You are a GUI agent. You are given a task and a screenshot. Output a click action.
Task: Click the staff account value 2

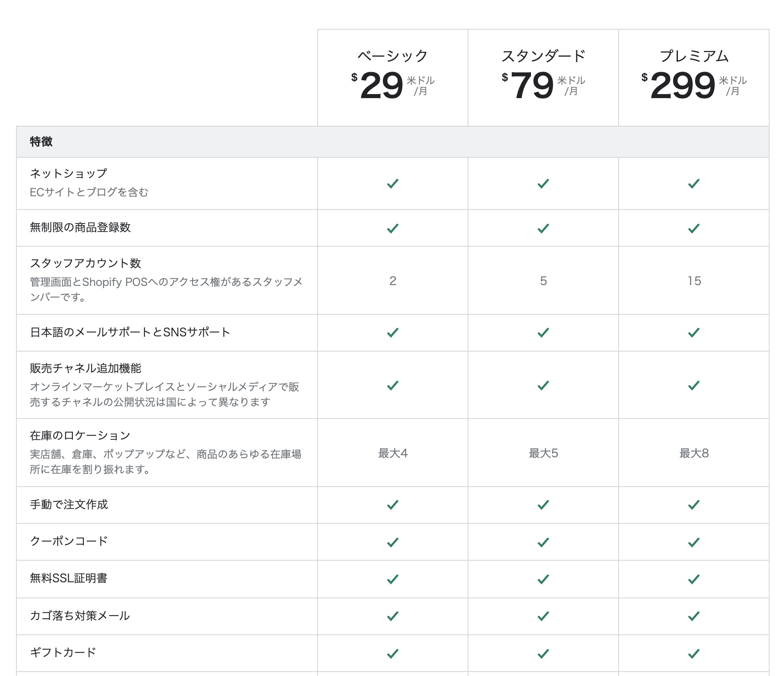pos(393,281)
